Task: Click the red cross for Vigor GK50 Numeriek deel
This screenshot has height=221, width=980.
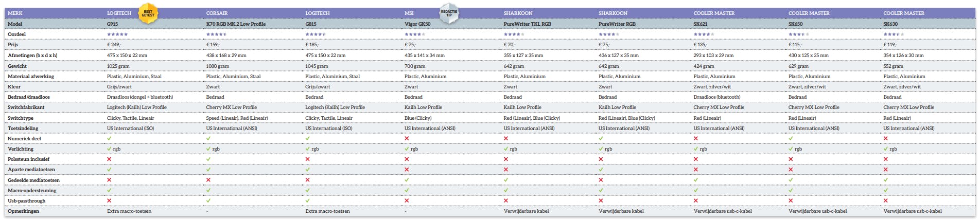Action: (x=407, y=139)
